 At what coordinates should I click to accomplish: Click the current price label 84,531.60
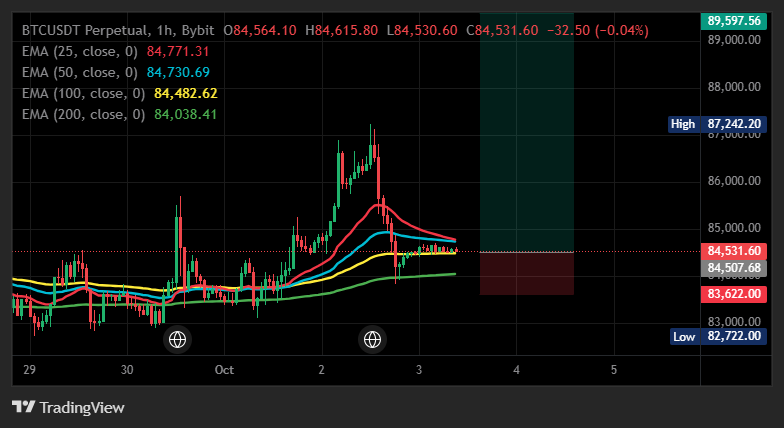[734, 251]
